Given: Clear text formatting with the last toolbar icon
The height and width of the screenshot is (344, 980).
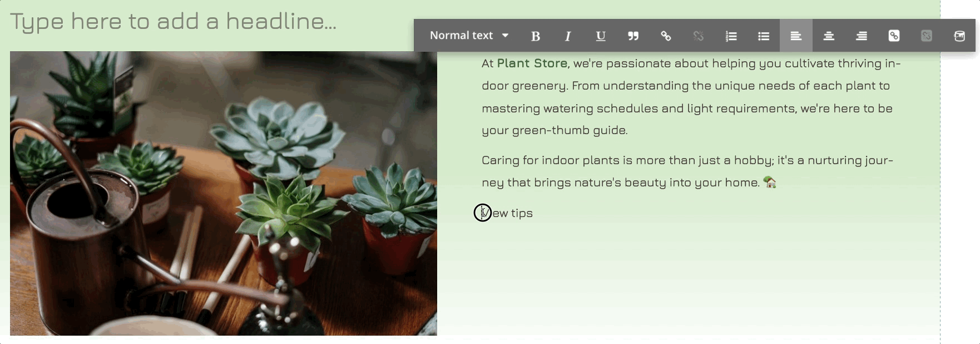Looking at the screenshot, I should coord(959,36).
